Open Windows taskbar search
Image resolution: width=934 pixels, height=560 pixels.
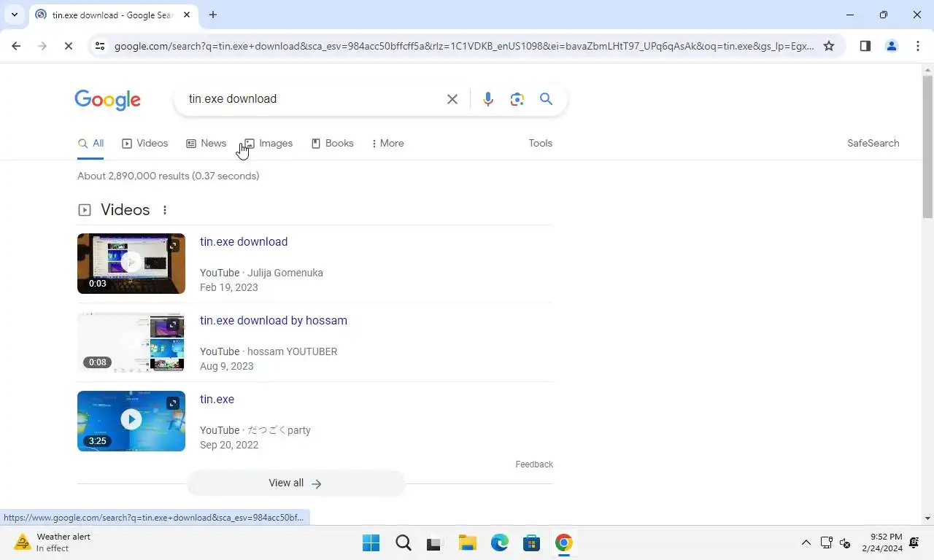click(404, 542)
